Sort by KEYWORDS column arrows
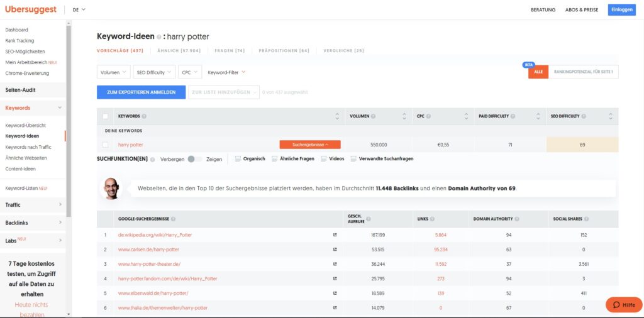644x318 pixels. (337, 116)
